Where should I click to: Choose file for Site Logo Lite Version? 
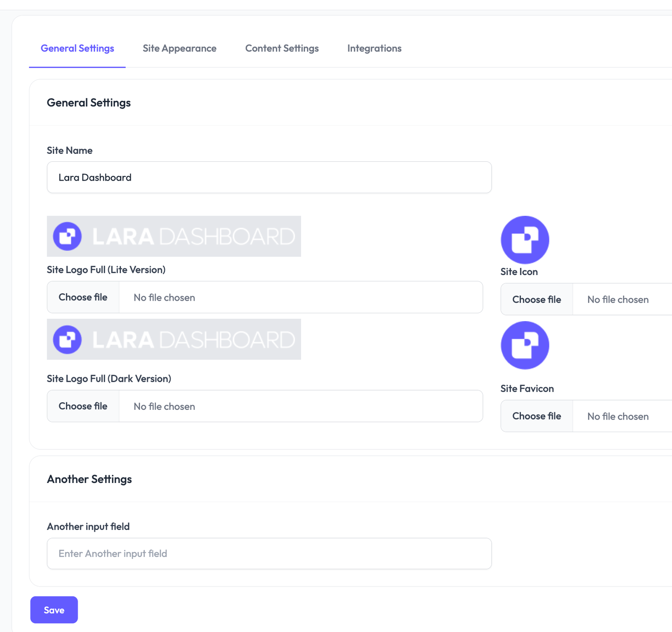coord(83,297)
